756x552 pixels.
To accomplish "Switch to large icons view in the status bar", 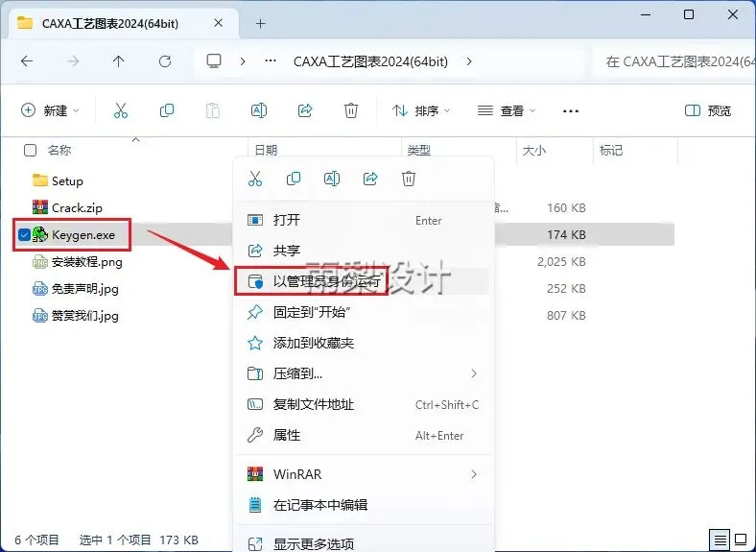I will pos(741,540).
